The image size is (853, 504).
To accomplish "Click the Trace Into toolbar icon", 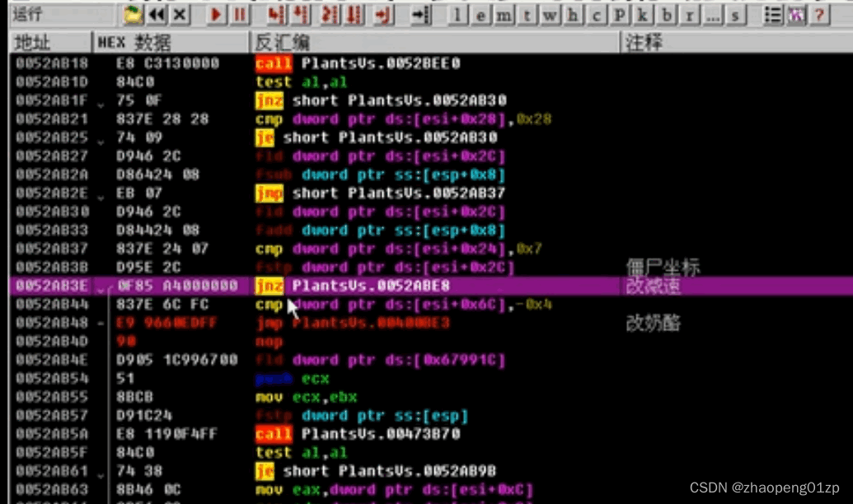I will pyautogui.click(x=330, y=15).
